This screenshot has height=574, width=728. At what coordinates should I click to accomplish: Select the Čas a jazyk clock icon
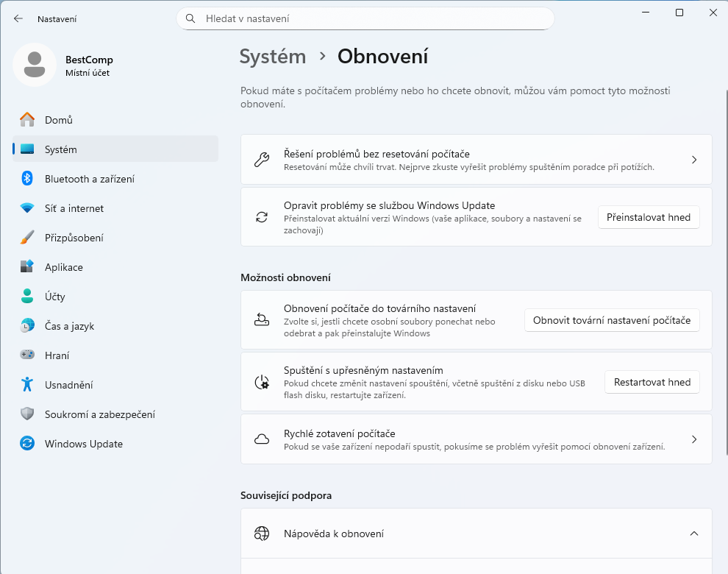[x=26, y=326]
